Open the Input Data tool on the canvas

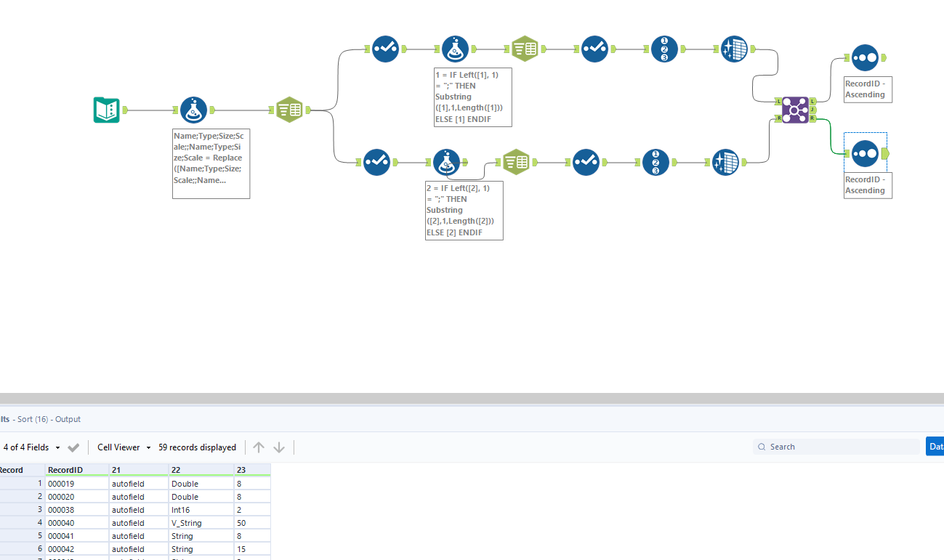[106, 110]
